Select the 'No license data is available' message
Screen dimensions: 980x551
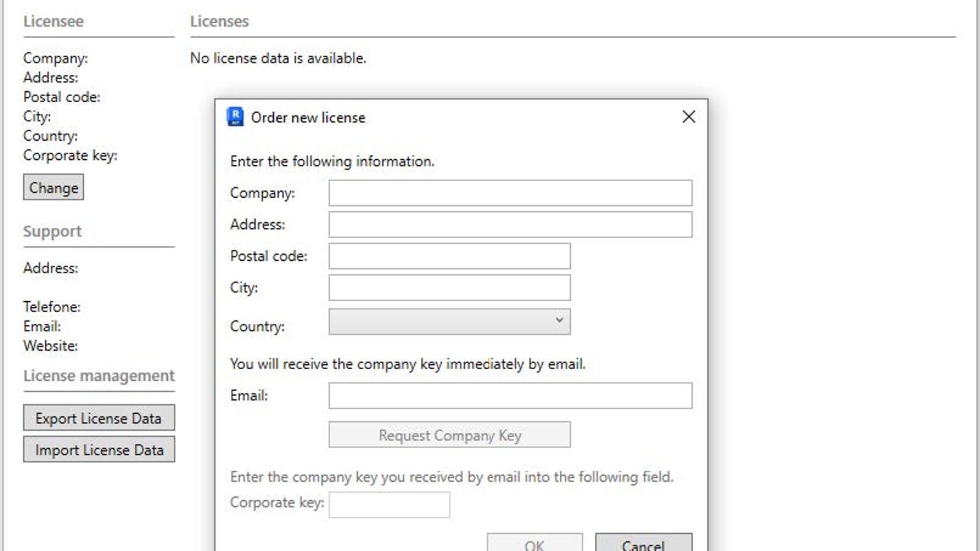coord(278,58)
